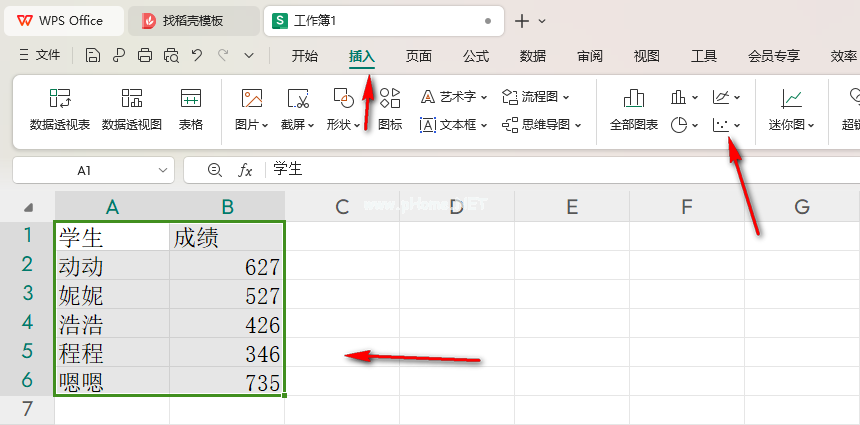The image size is (860, 425).
Task: Create a new tab with plus button
Action: click(522, 21)
